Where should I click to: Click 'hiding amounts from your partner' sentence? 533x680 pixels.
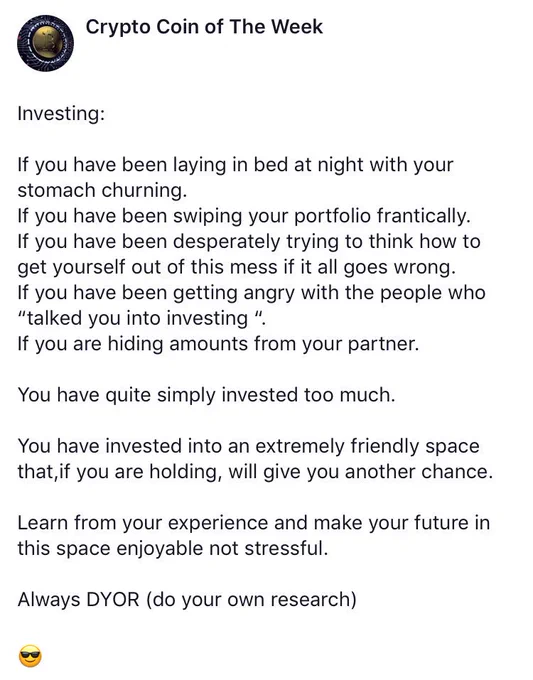[x=219, y=344]
